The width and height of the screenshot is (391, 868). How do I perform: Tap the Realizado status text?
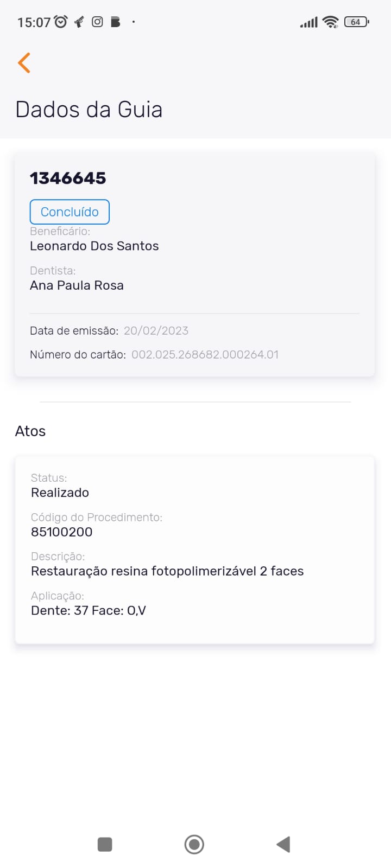click(60, 493)
